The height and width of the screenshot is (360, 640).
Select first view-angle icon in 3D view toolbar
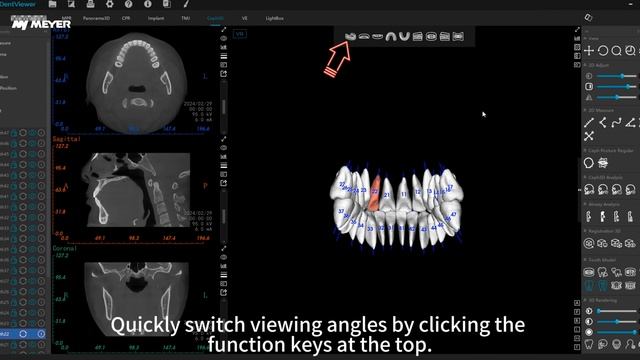tap(350, 36)
